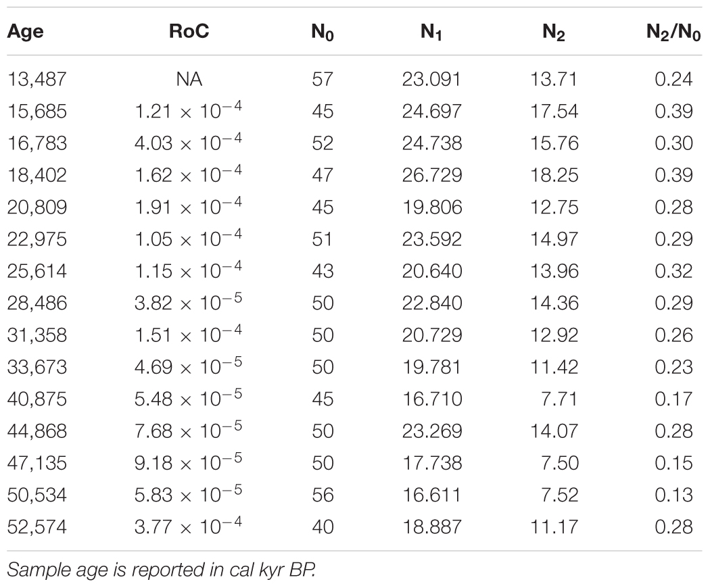Click the sample age footnote text
This screenshot has height=588, width=710.
[151, 567]
